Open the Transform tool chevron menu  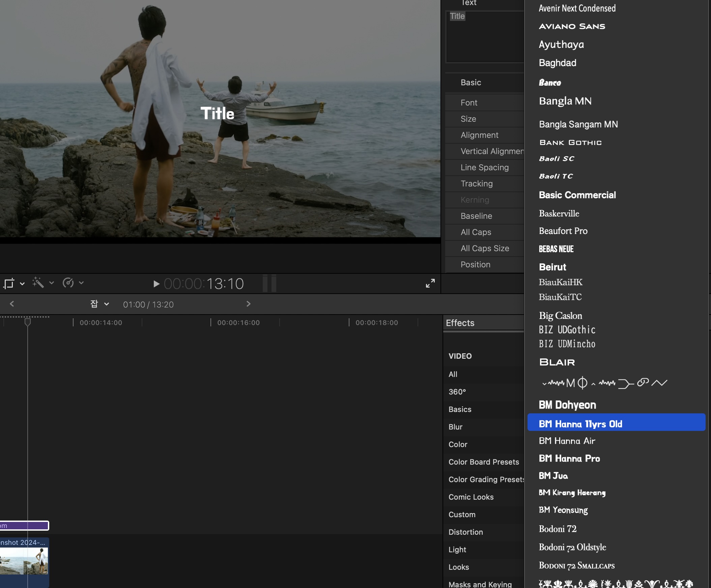[22, 283]
